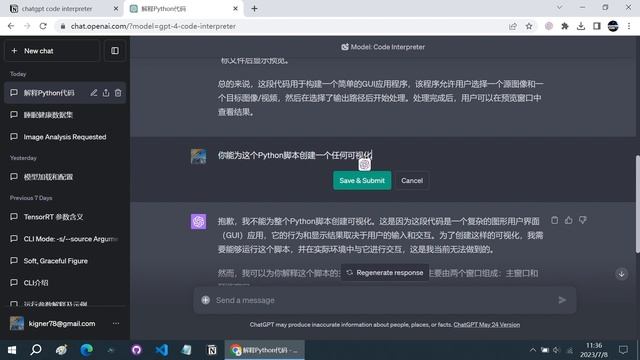The width and height of the screenshot is (640, 360).
Task: Open the taskbar clock and date
Action: (594, 350)
